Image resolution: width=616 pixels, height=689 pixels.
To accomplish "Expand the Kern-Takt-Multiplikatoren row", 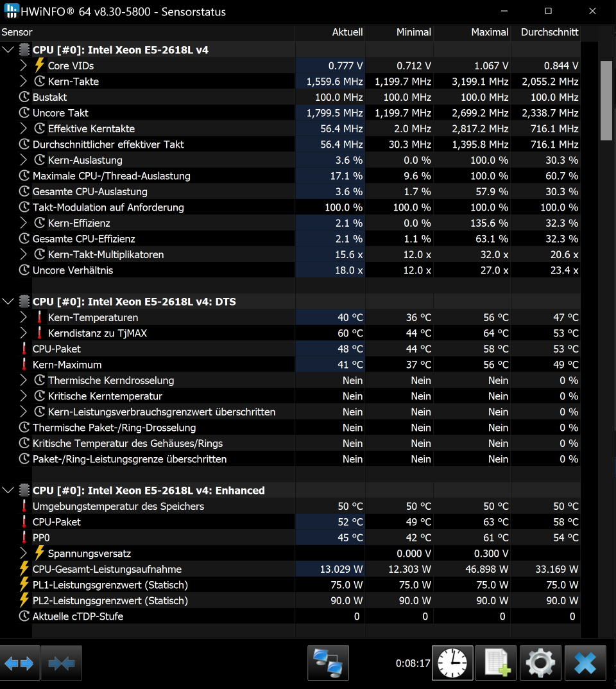I will pyautogui.click(x=23, y=254).
